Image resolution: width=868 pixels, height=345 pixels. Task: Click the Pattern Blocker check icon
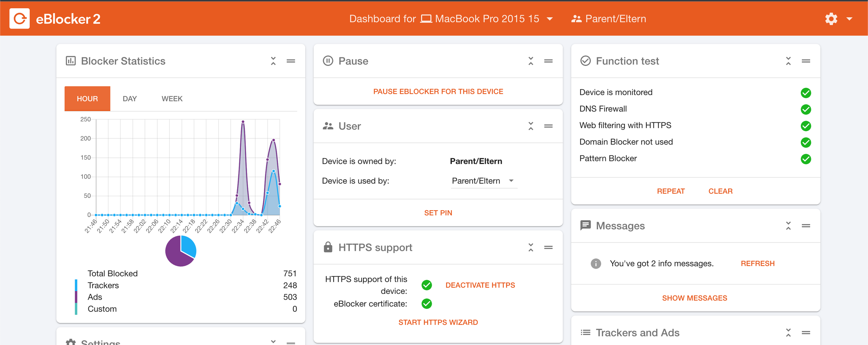(806, 159)
